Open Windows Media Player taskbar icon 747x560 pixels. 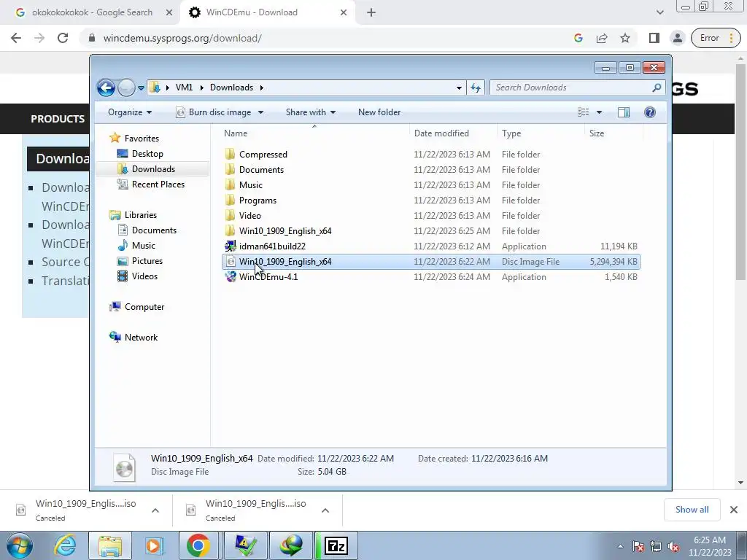tap(154, 545)
